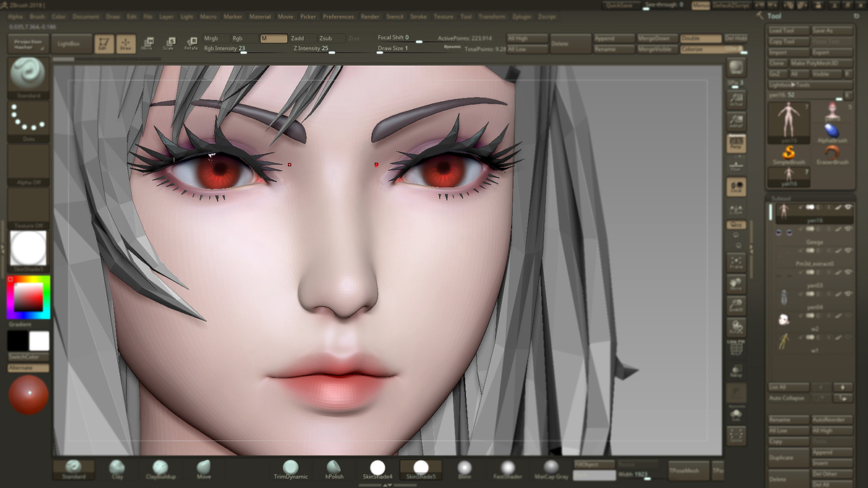Open Lightbox Tools dropdown in Tool palette

(x=809, y=85)
